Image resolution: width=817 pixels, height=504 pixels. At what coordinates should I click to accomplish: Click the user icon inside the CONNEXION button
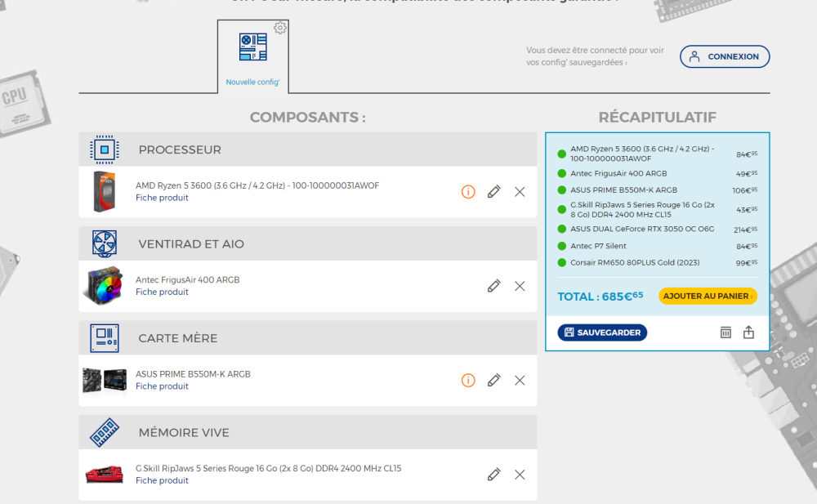coord(694,56)
